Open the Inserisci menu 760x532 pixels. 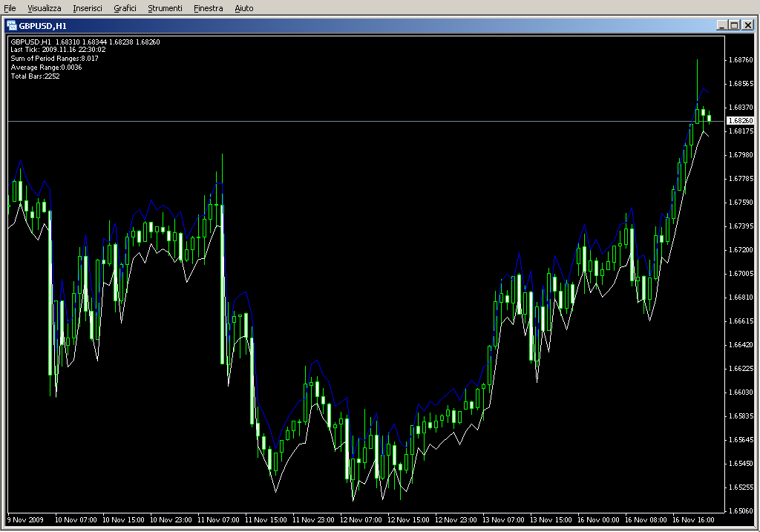(x=88, y=8)
